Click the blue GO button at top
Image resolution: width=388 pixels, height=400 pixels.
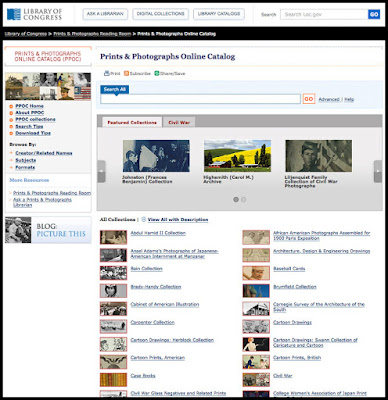[x=374, y=14]
